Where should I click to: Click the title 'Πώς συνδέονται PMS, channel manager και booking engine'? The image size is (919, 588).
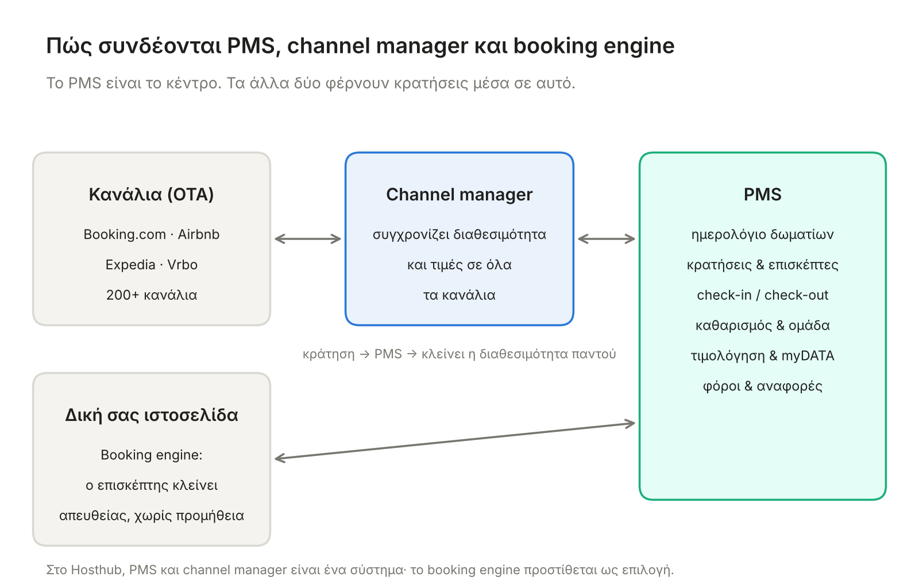click(x=360, y=47)
